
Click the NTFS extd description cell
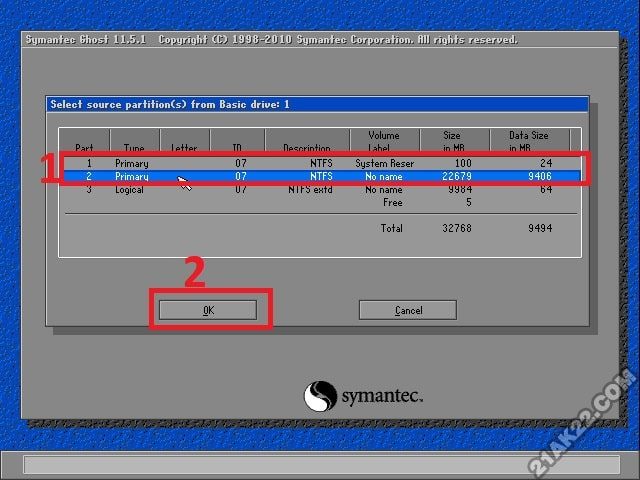(x=310, y=189)
